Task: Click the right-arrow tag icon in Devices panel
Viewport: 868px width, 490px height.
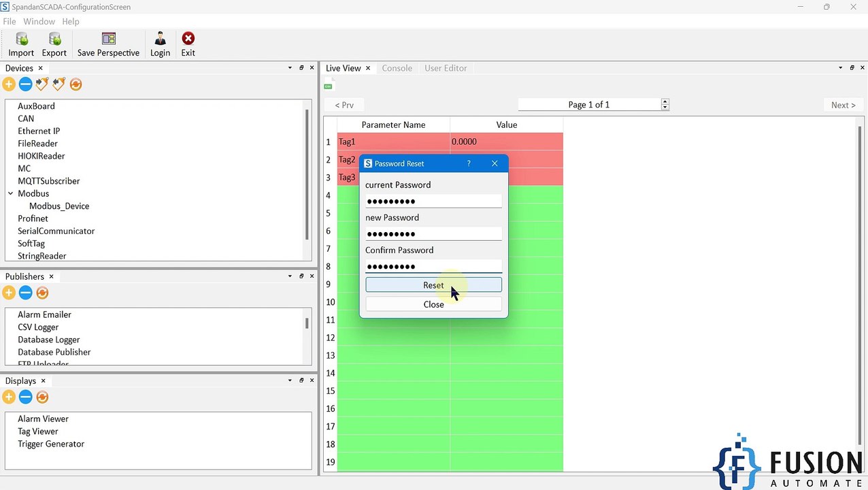Action: coord(42,84)
